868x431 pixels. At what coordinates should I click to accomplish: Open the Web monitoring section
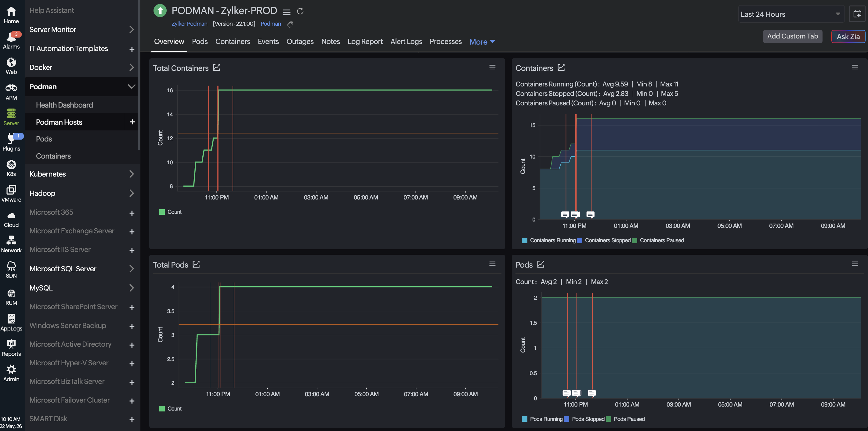(x=11, y=66)
